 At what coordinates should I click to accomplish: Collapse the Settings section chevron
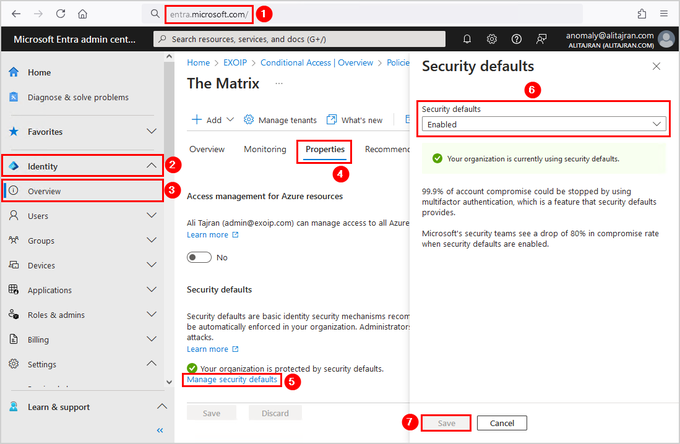coord(151,363)
